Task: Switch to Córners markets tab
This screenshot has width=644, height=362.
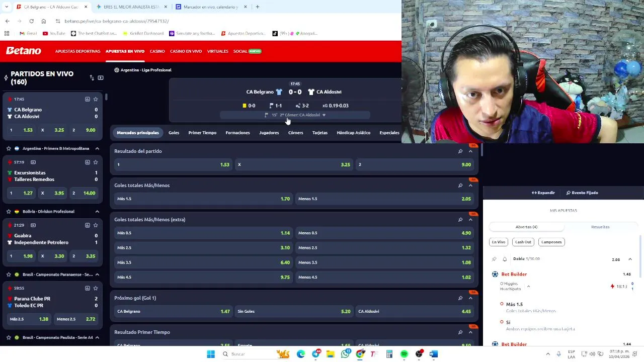Action: (x=295, y=133)
